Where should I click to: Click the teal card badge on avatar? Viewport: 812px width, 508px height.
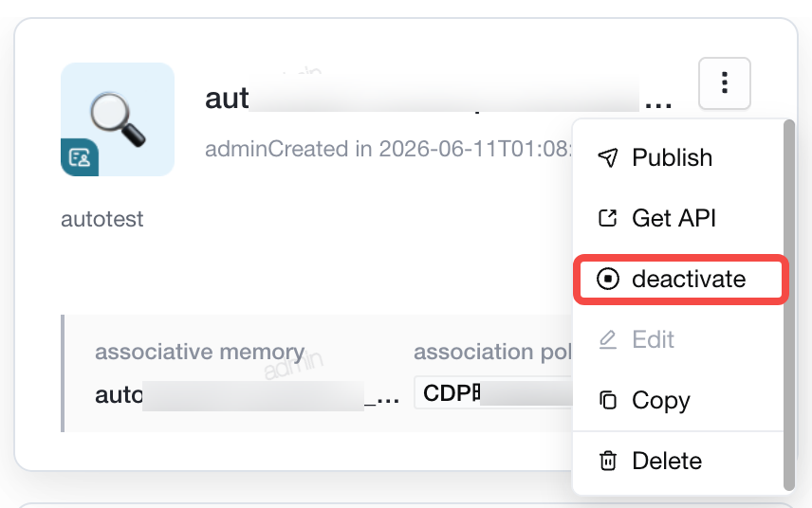tap(80, 157)
